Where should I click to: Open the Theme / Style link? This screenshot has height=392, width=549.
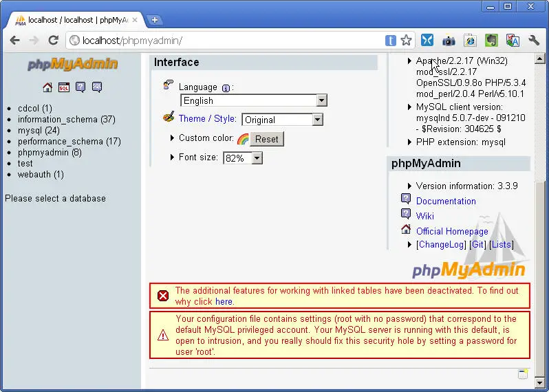click(208, 119)
